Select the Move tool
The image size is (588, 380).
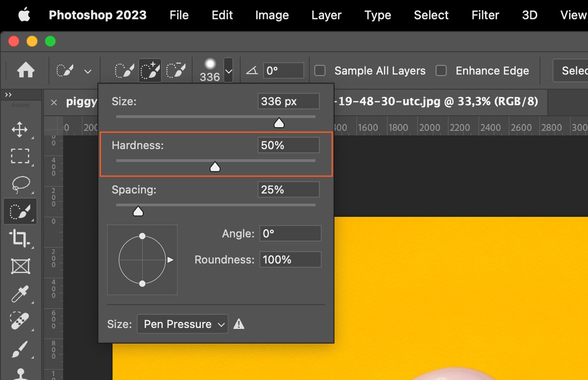tap(19, 129)
